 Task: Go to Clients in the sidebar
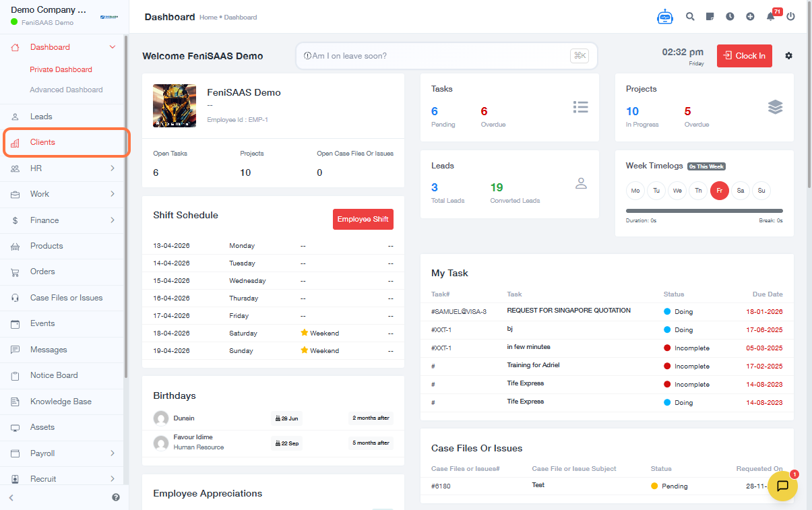click(42, 142)
